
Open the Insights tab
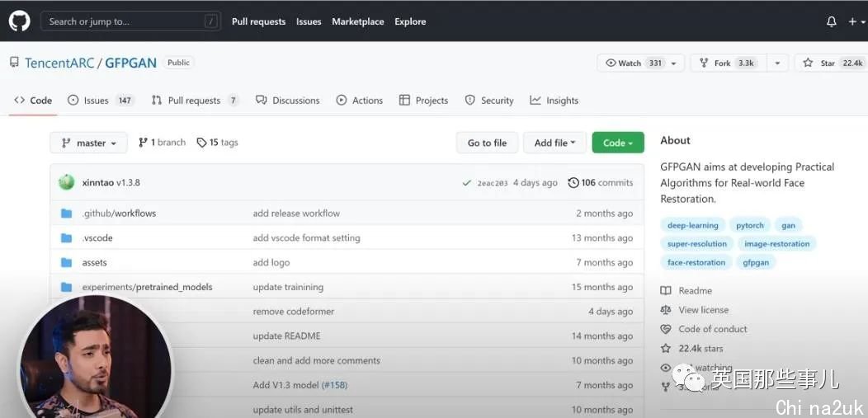[x=554, y=100]
